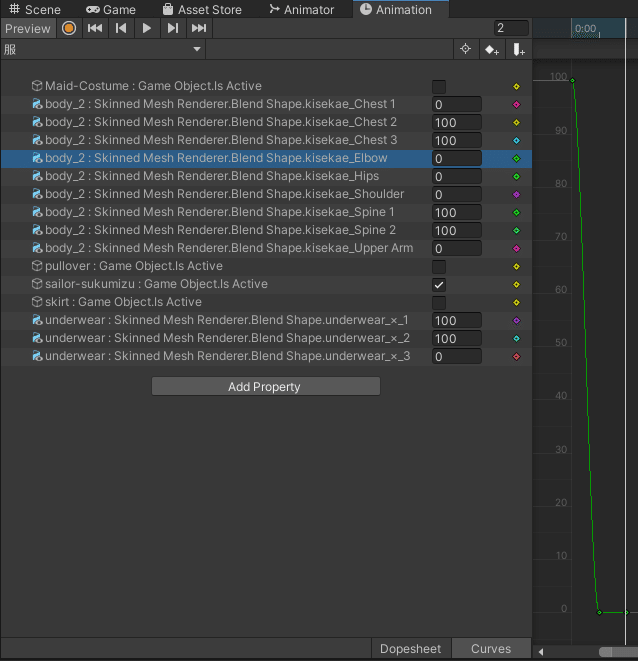Toggle the Preview mode button

pyautogui.click(x=28, y=29)
